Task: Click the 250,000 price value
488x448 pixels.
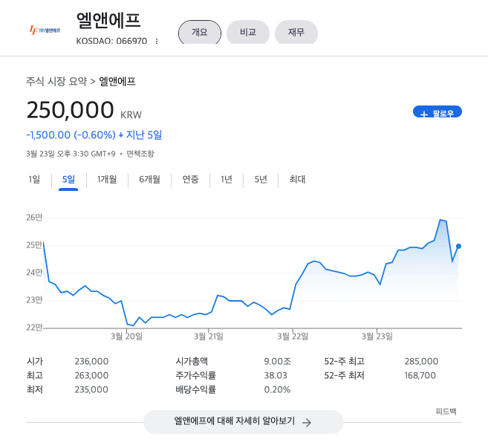Action: point(71,110)
